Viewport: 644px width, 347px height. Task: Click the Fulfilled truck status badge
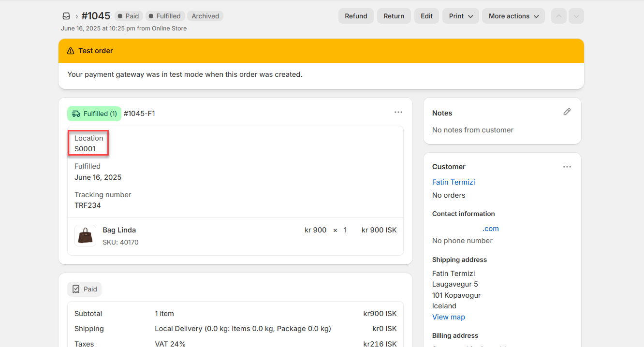[x=94, y=114]
